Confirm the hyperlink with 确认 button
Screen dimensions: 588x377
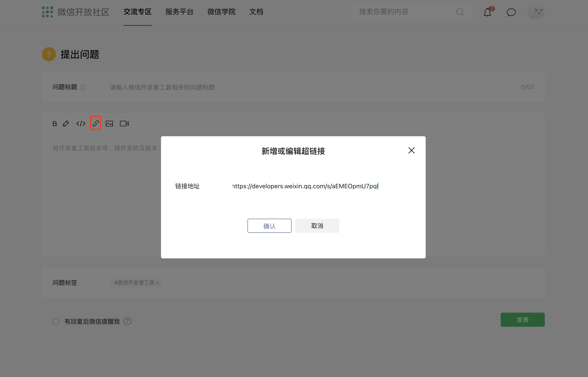click(269, 226)
